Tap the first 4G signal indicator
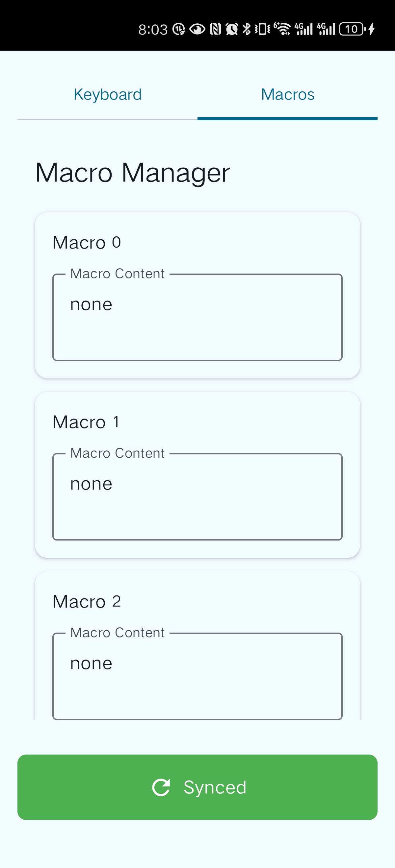This screenshot has width=395, height=868. point(303,29)
